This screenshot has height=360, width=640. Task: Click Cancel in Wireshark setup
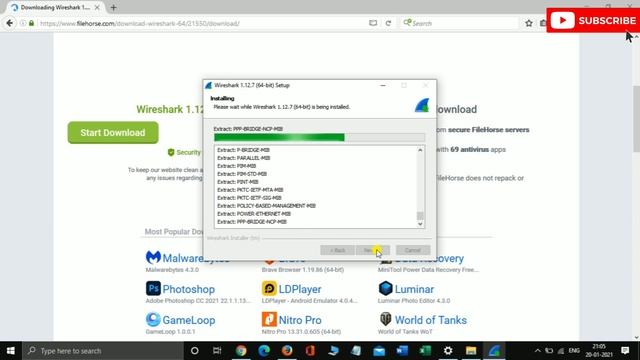[413, 250]
